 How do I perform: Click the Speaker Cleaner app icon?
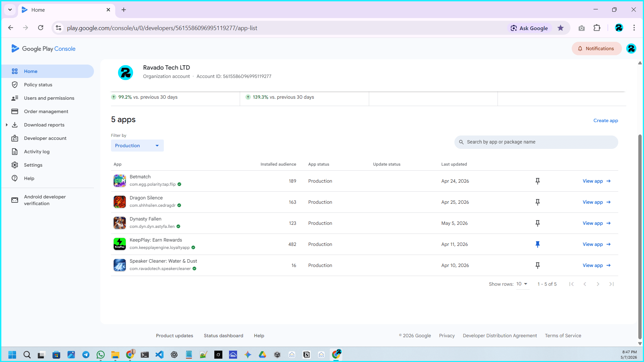pyautogui.click(x=119, y=265)
